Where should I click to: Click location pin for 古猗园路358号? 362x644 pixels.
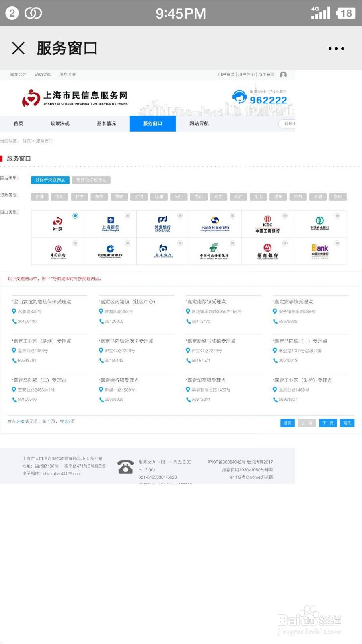101,311
